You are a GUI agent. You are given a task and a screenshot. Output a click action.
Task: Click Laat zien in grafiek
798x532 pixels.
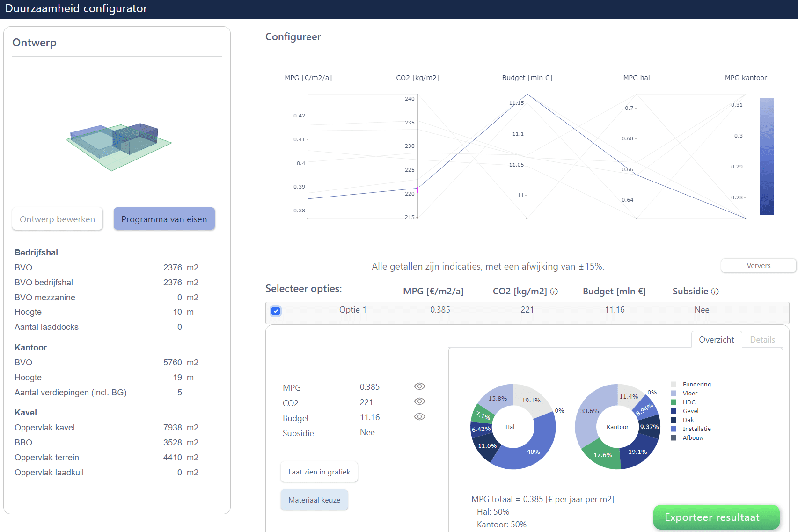pyautogui.click(x=319, y=472)
